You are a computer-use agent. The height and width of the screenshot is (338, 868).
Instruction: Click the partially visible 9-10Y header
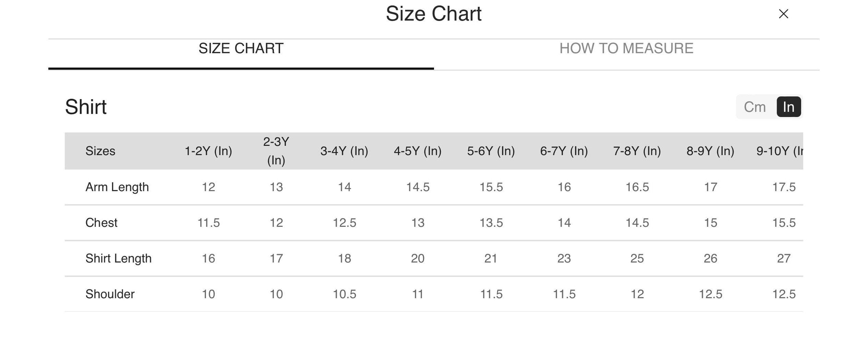(x=780, y=151)
